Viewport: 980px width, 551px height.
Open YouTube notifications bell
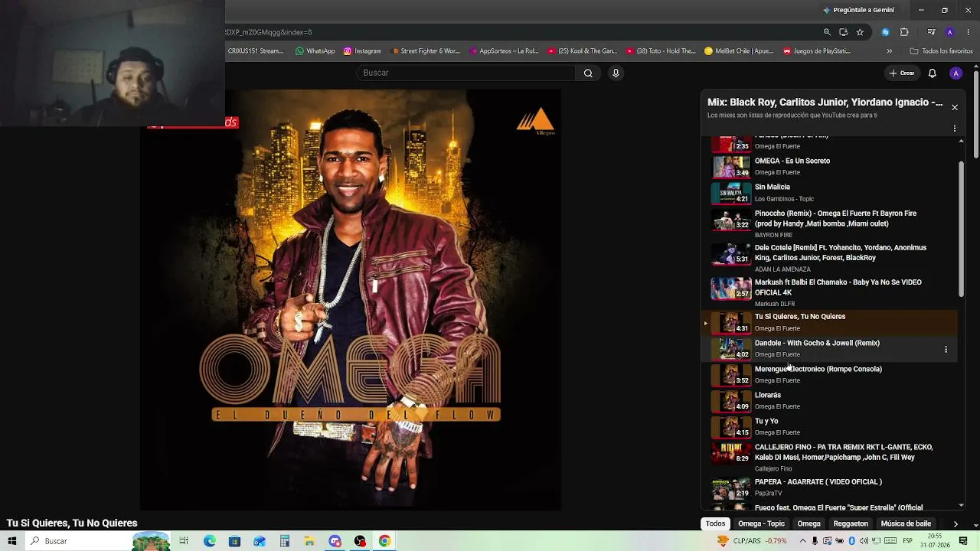tap(932, 73)
